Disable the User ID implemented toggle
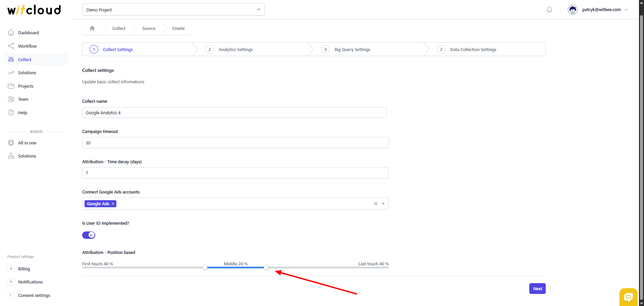This screenshot has width=644, height=306. pyautogui.click(x=89, y=235)
